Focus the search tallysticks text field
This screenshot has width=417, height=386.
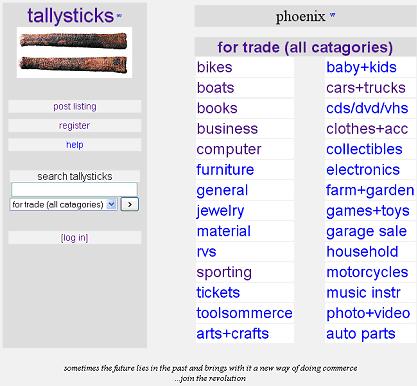74,190
